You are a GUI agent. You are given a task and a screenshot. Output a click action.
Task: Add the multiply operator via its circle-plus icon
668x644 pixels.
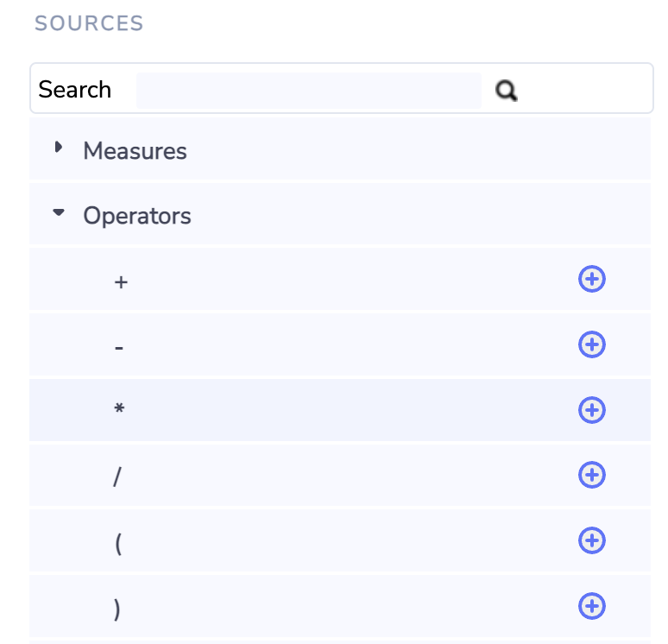click(x=591, y=409)
